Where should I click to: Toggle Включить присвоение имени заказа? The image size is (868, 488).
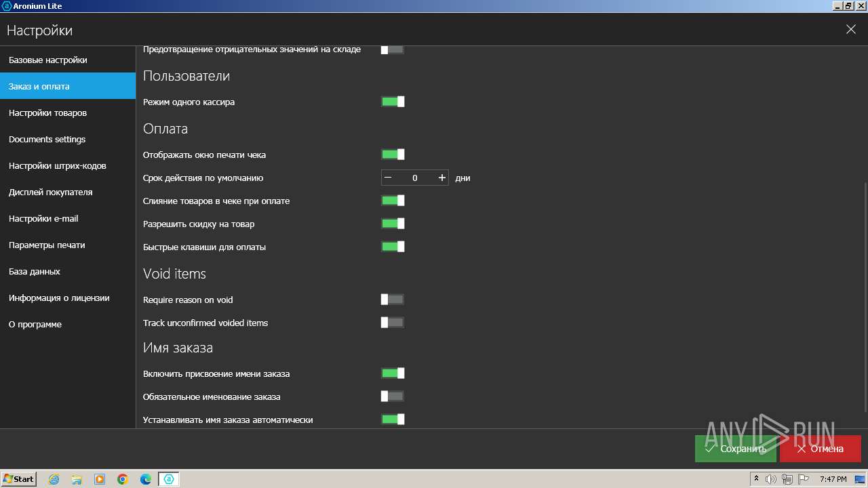[393, 373]
